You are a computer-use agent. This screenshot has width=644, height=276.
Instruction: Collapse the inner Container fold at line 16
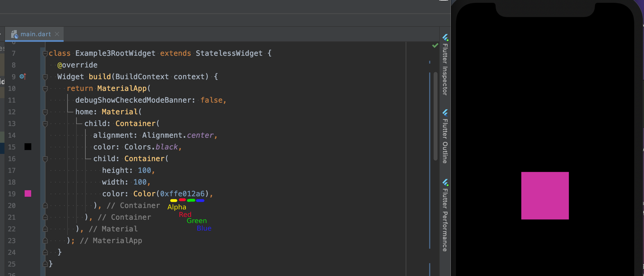click(45, 159)
